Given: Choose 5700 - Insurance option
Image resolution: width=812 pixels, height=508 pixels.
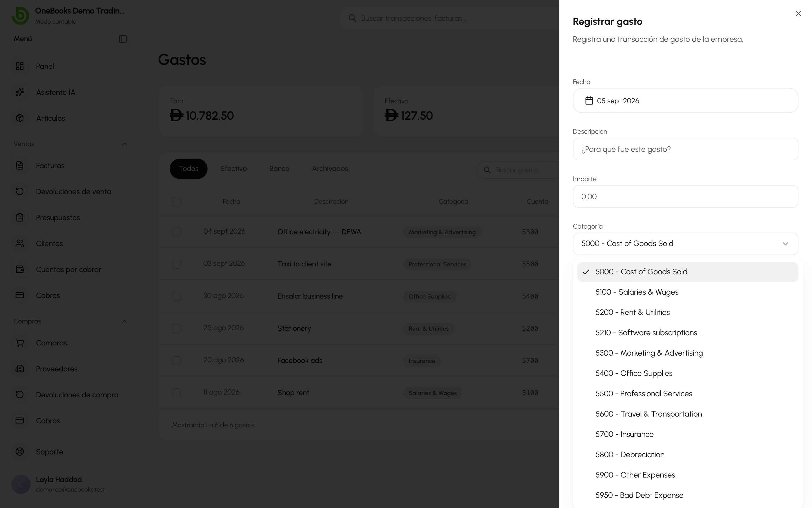Looking at the screenshot, I should (x=687, y=434).
